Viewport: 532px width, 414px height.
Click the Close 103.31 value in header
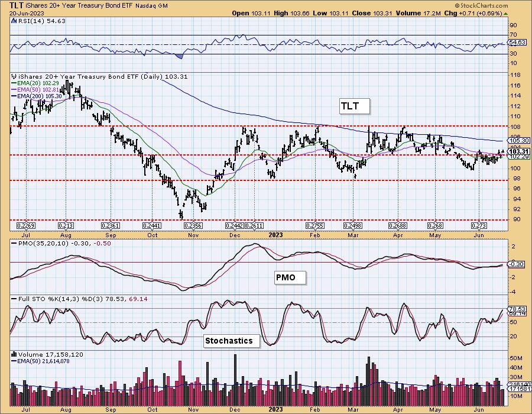[372, 13]
